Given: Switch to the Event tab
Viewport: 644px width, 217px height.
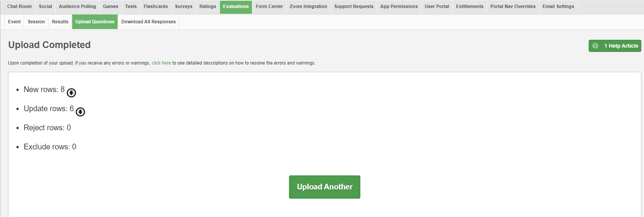Looking at the screenshot, I should (x=15, y=22).
